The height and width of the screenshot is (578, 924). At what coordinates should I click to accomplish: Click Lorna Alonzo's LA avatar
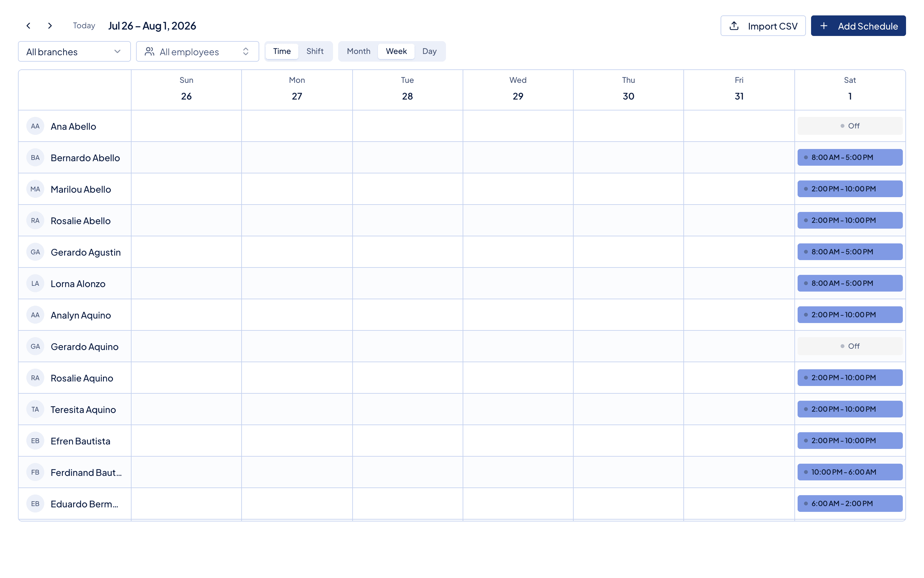[x=35, y=284]
